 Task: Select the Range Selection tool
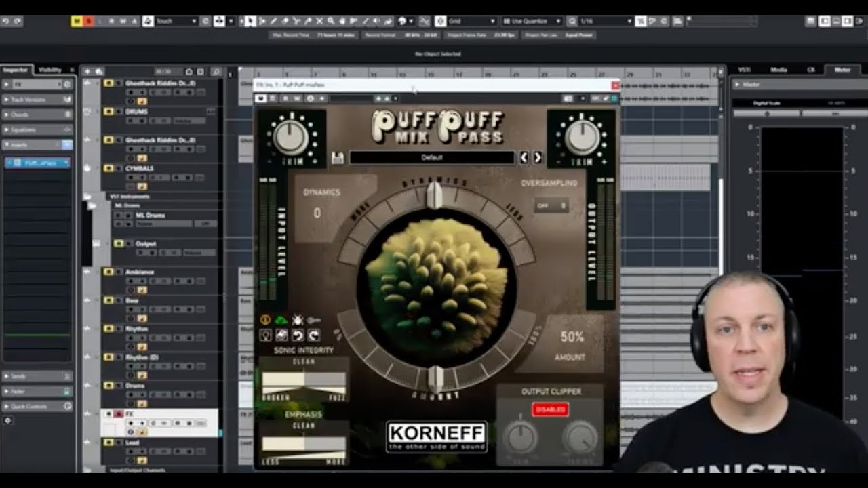coord(263,21)
